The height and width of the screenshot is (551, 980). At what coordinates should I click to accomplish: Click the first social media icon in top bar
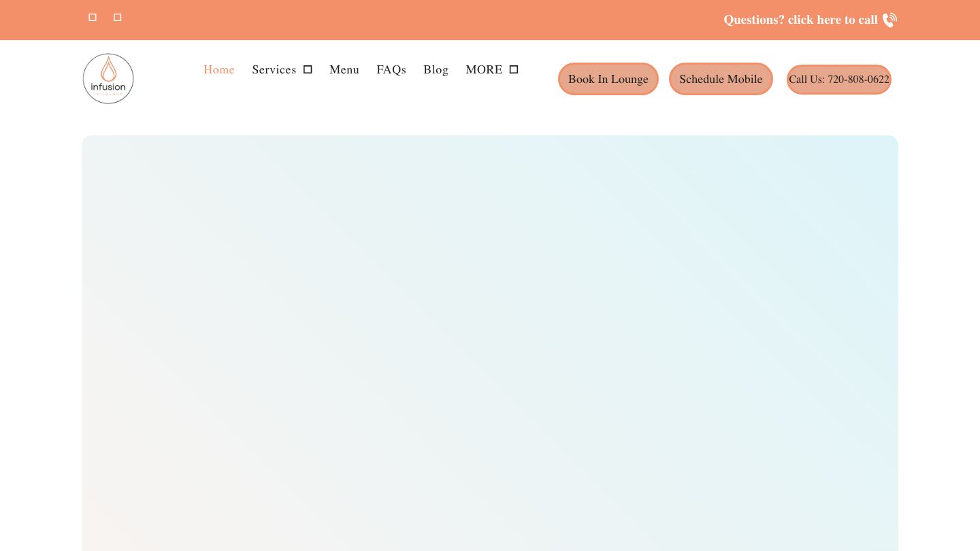(x=93, y=18)
